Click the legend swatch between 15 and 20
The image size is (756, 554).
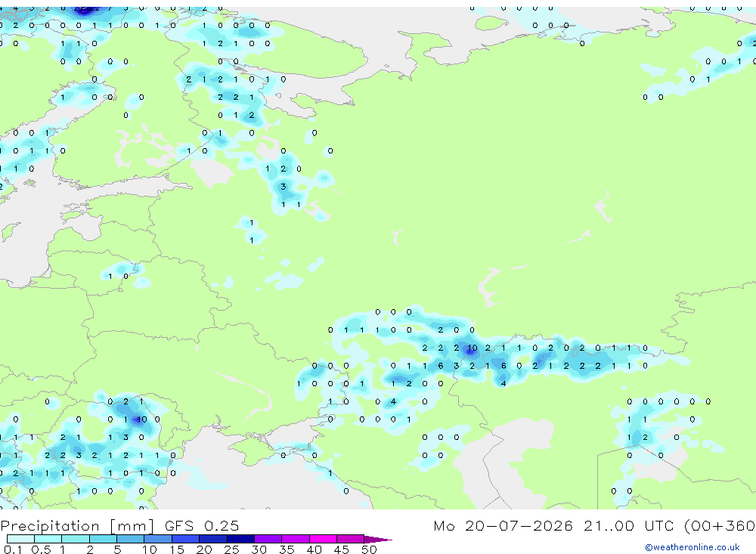point(185,539)
